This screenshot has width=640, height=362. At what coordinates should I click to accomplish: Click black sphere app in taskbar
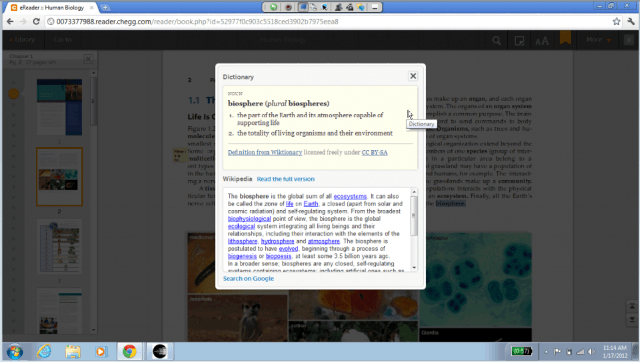[160, 351]
